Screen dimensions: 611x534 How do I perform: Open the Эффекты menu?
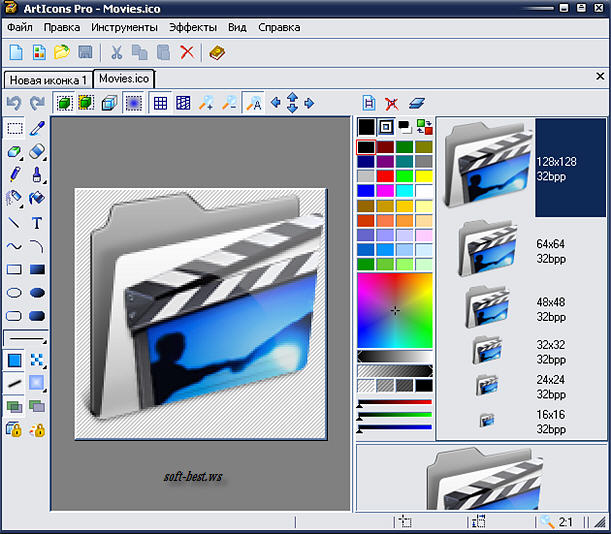(192, 27)
